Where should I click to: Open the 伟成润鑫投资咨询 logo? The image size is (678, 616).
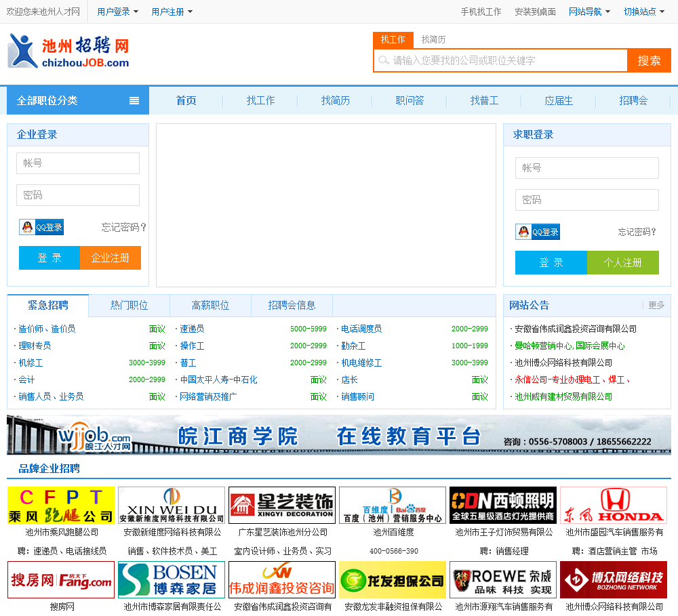282,579
